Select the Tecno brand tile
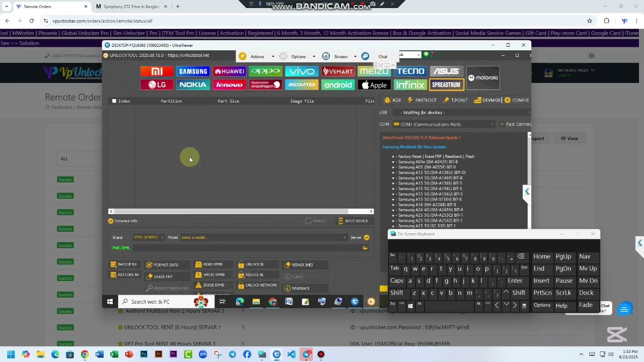644x362 pixels. point(411,71)
